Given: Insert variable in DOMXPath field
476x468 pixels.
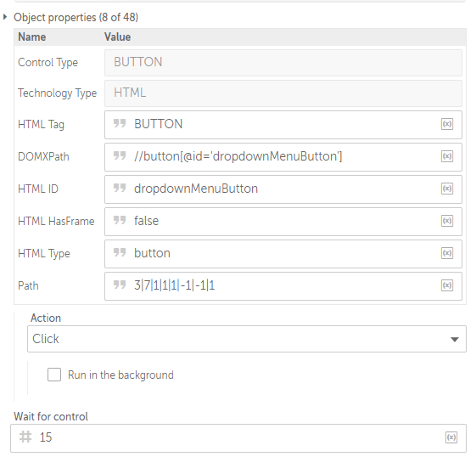Looking at the screenshot, I should [x=447, y=156].
